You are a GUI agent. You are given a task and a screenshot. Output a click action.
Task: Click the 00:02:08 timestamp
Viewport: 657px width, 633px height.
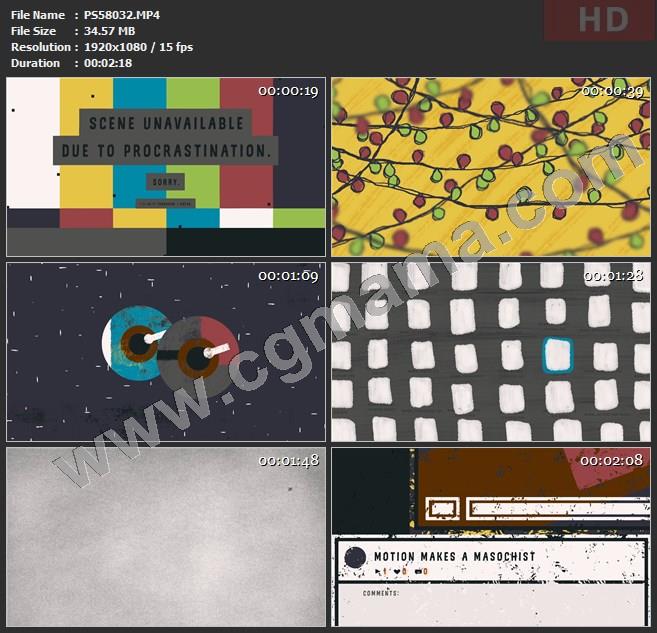click(x=614, y=460)
